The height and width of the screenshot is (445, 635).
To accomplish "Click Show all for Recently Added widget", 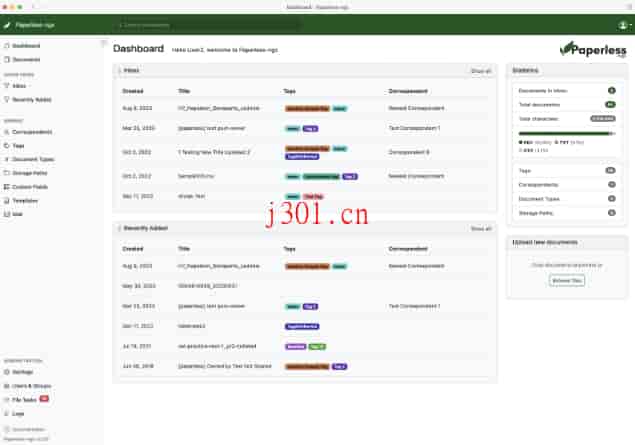I will pos(481,229).
